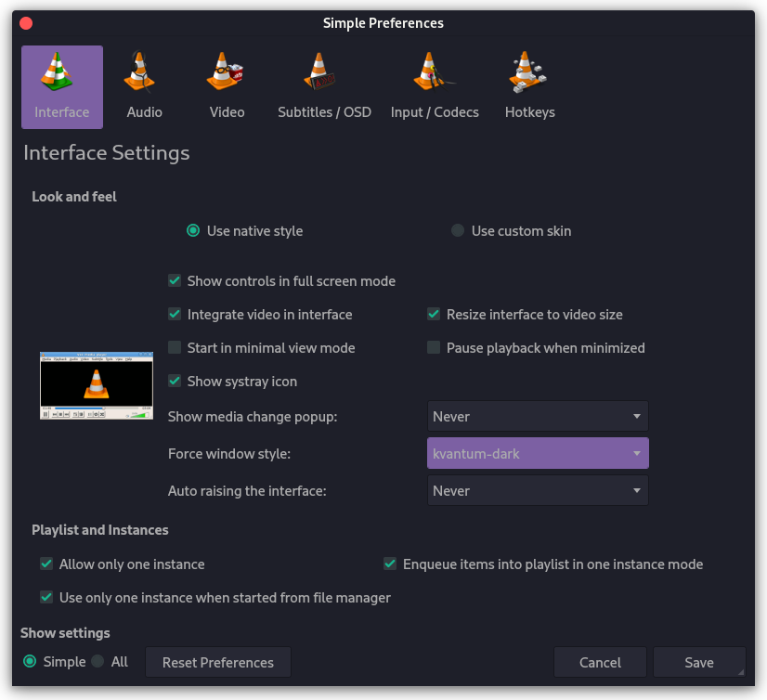The image size is (767, 700).
Task: Save the interface settings
Action: 699,662
